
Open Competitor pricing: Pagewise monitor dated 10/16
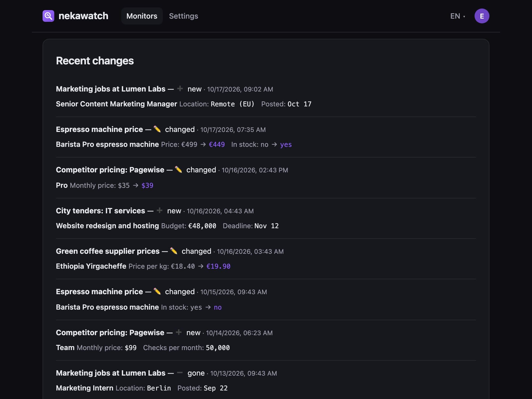coord(110,170)
